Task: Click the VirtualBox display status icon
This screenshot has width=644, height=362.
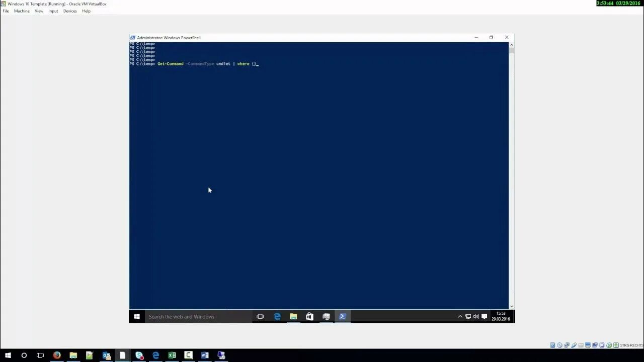Action: point(588,345)
